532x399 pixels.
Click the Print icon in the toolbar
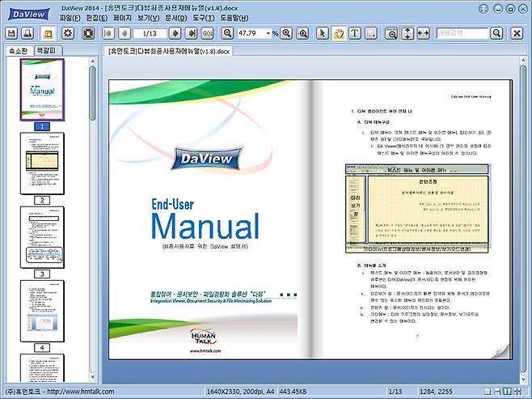[27, 33]
